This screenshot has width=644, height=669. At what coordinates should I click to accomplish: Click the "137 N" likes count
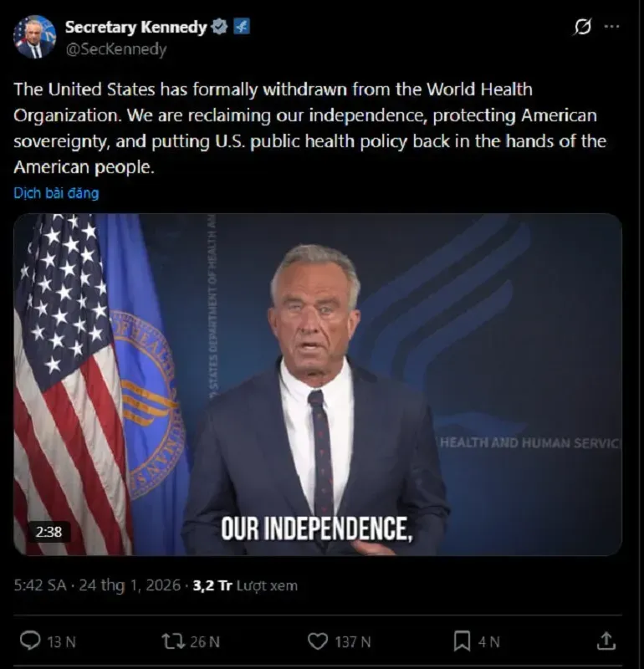coord(352,641)
